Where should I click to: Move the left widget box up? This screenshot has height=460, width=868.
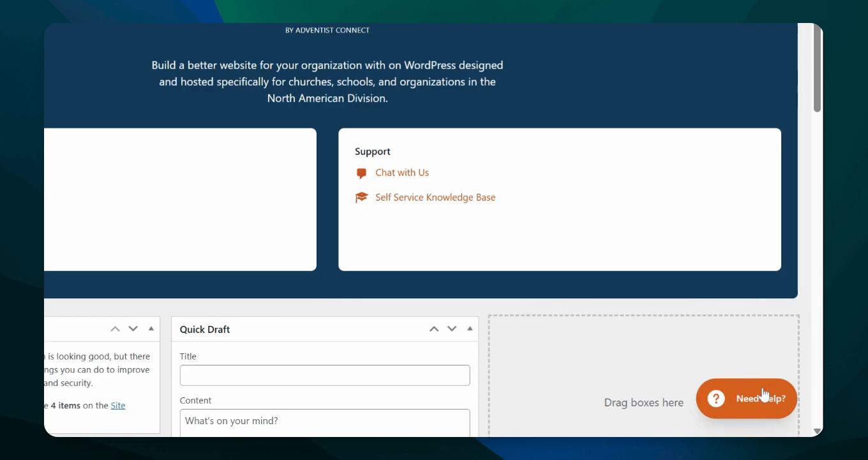pos(115,329)
